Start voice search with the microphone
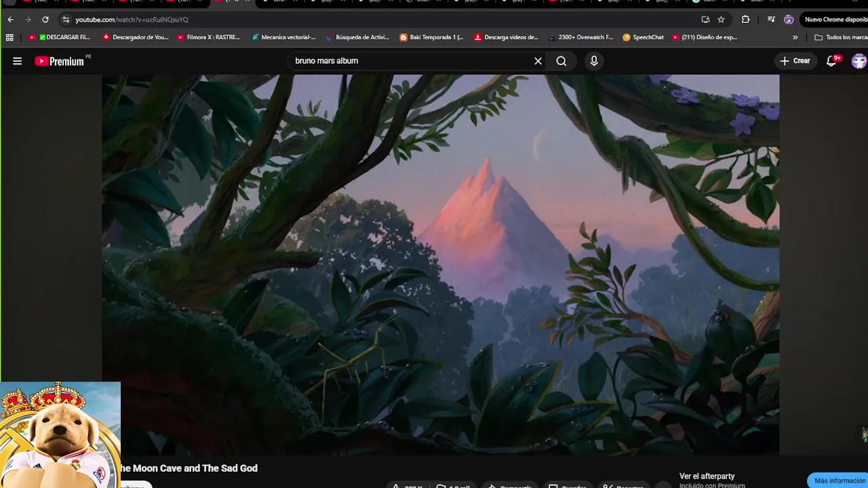 click(x=594, y=61)
